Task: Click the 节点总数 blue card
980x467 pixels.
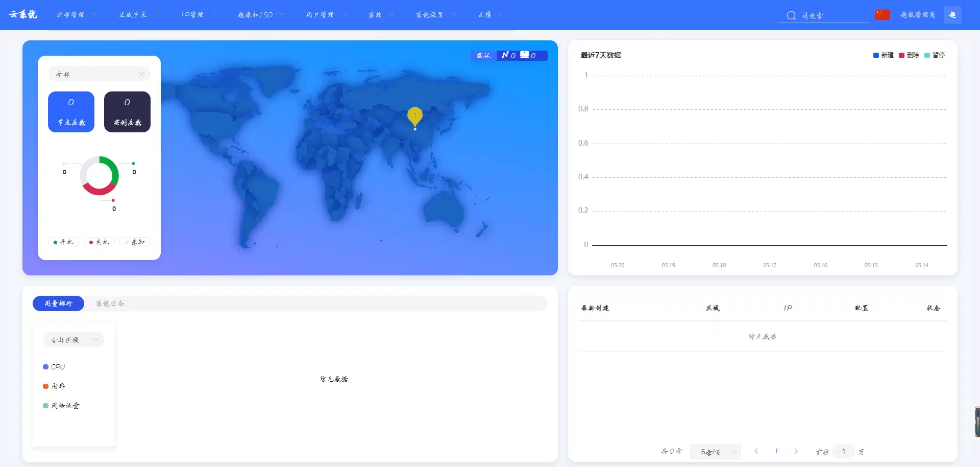Action: 71,112
